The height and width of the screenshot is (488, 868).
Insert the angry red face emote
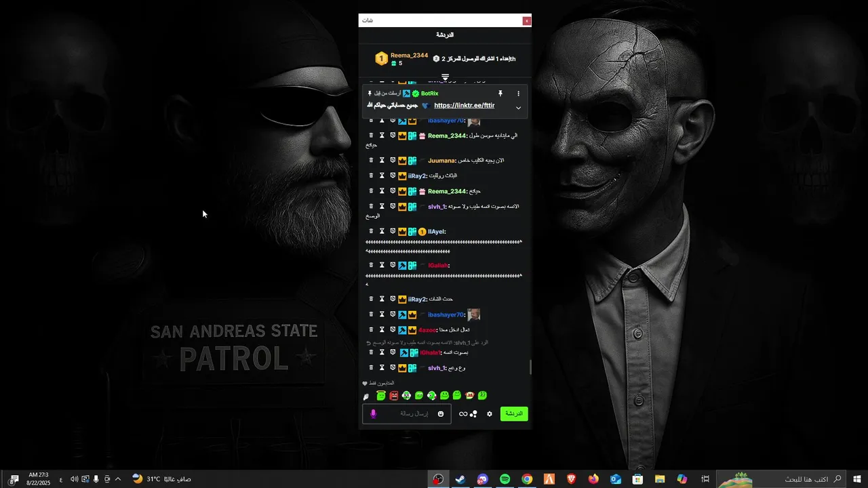coord(393,396)
